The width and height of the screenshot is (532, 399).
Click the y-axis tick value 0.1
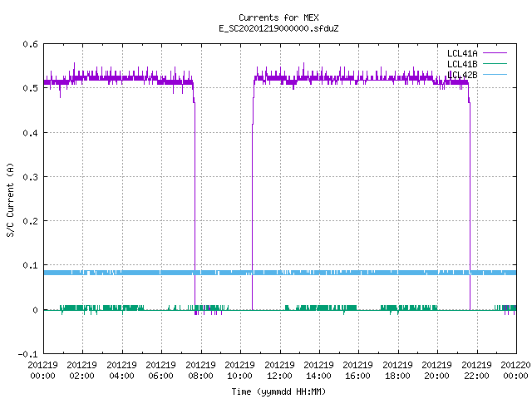[30, 265]
